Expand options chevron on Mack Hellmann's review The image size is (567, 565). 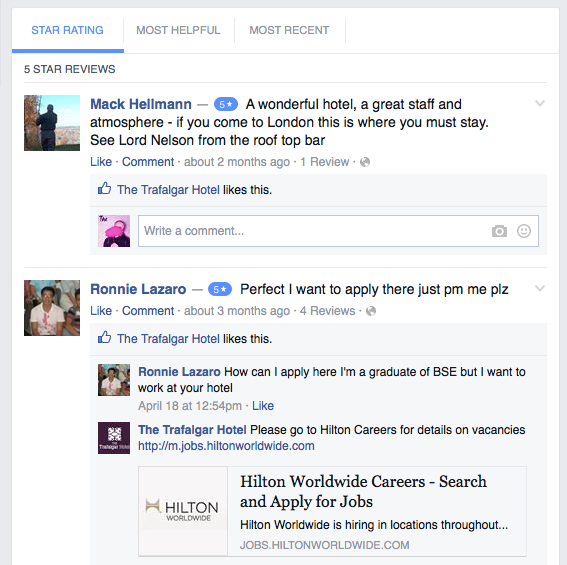pyautogui.click(x=540, y=103)
